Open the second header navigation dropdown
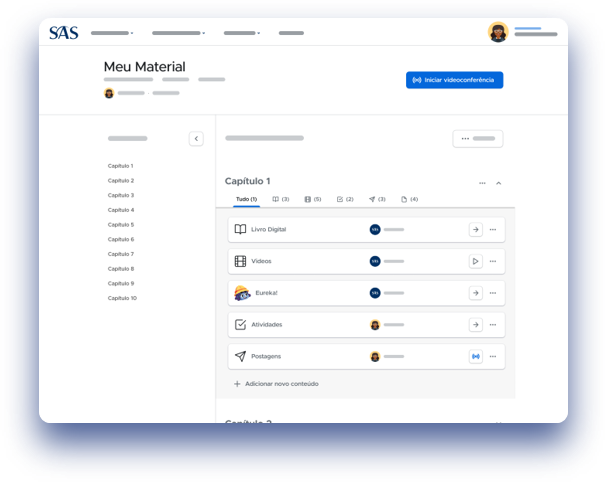 [178, 33]
